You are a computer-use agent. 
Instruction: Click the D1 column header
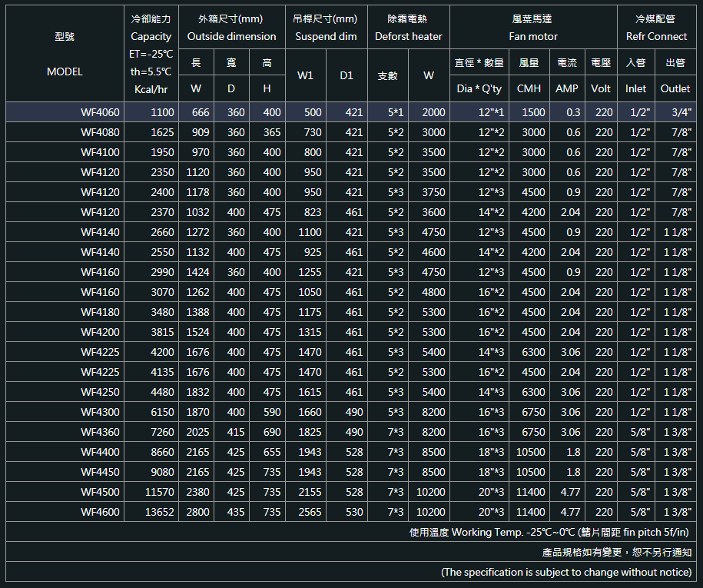(x=347, y=75)
